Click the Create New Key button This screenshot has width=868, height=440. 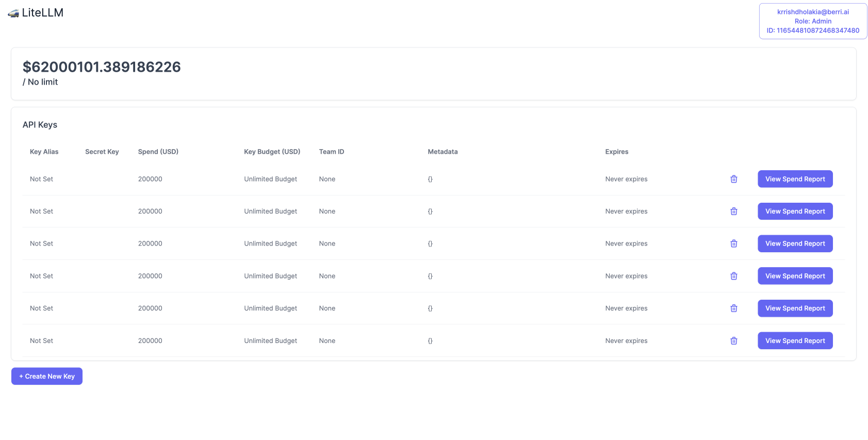tap(47, 377)
